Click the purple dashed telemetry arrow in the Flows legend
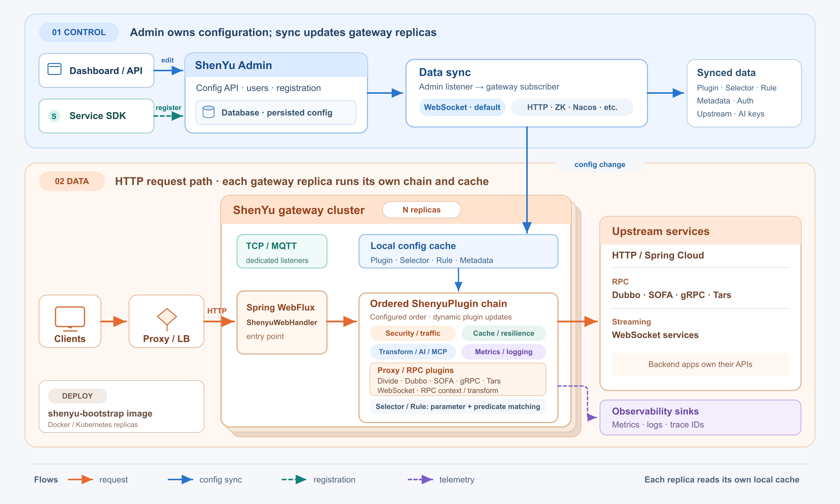This screenshot has width=840, height=504. 421,479
